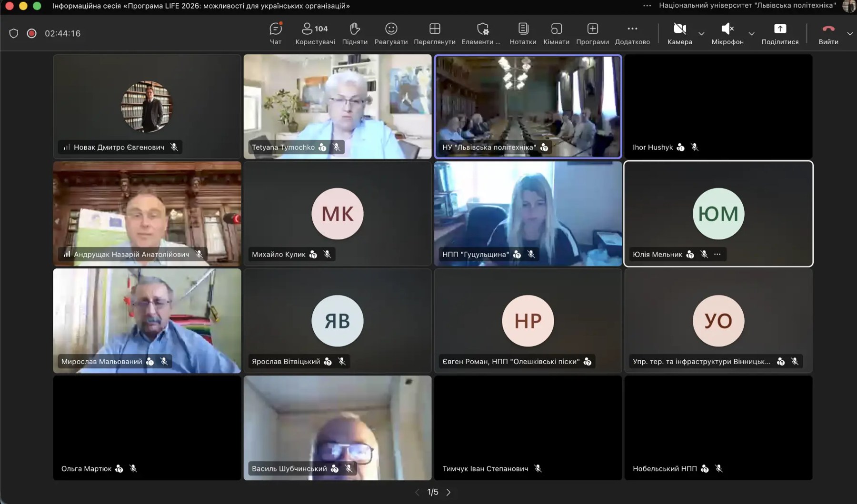Open the Нотатки notes panel
Viewport: 857px width, 504px height.
[x=523, y=33]
